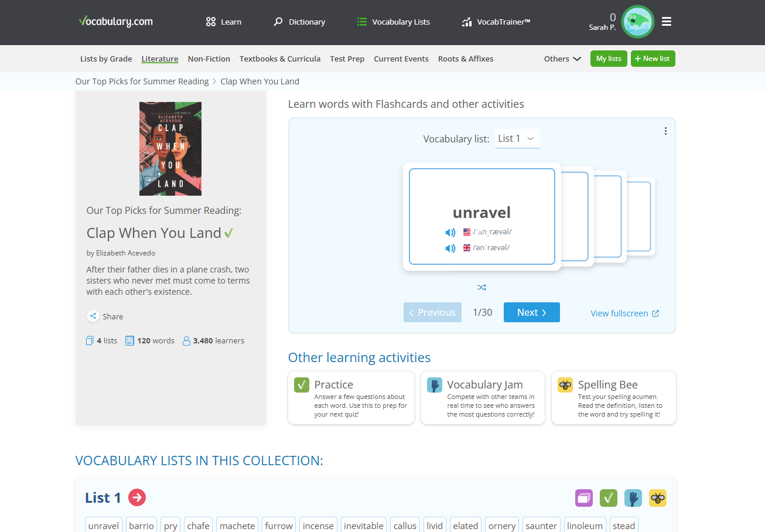The width and height of the screenshot is (765, 532).
Task: Open Vocabulary Lists in the top nav
Action: (394, 22)
